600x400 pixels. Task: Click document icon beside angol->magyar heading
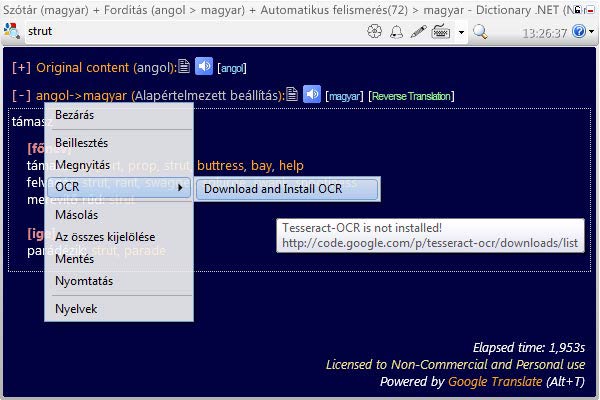click(291, 95)
